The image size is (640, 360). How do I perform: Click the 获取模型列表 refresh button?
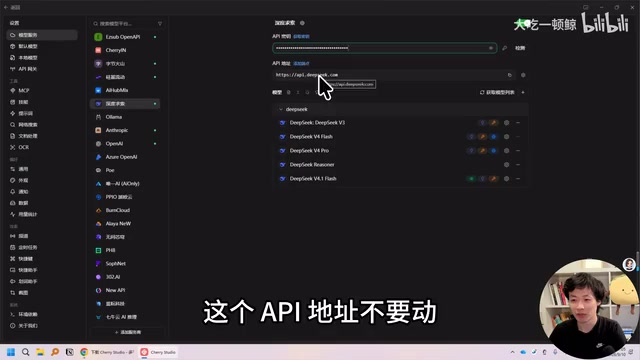(497, 93)
